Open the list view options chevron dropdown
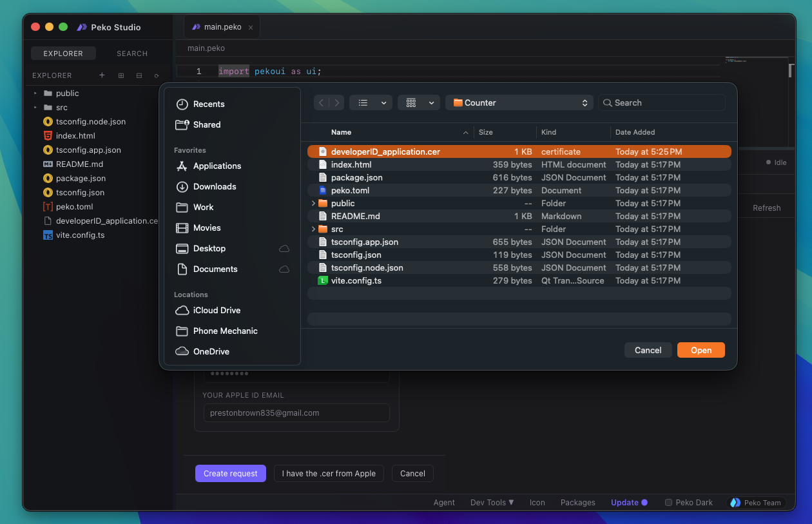812x524 pixels. (x=383, y=102)
